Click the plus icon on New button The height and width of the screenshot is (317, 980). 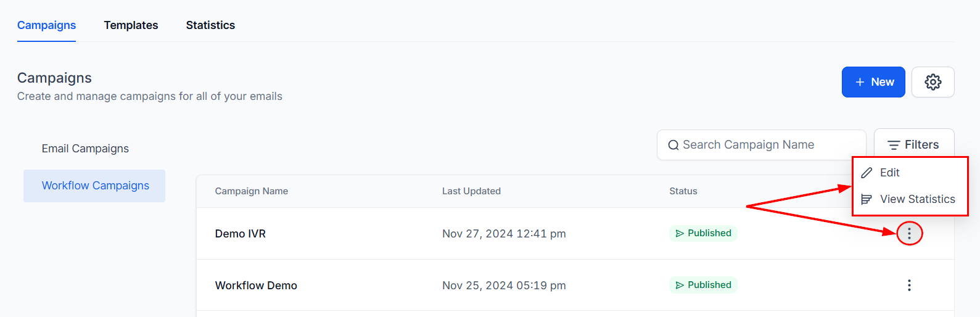pos(860,82)
